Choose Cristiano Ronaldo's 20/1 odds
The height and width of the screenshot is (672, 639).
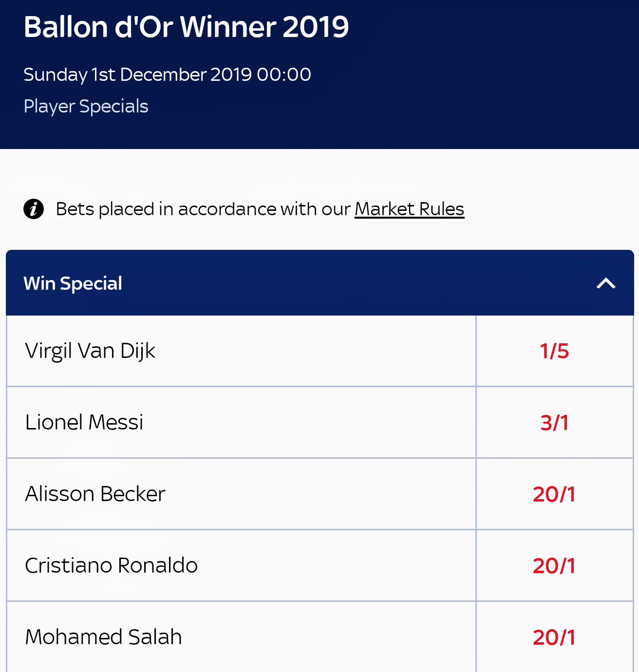[554, 566]
